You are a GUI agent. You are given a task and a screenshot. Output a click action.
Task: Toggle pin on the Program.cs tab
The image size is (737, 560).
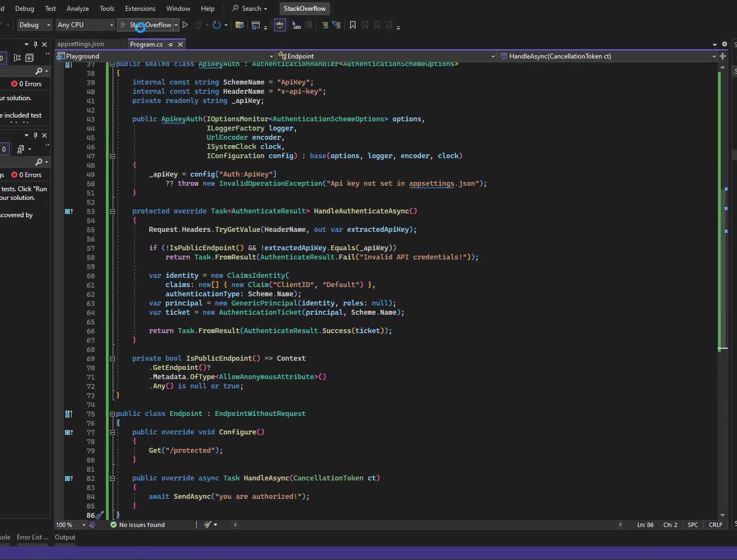170,44
